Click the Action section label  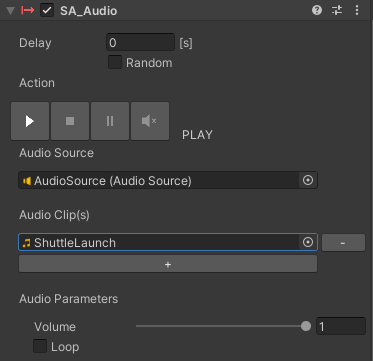coord(37,83)
